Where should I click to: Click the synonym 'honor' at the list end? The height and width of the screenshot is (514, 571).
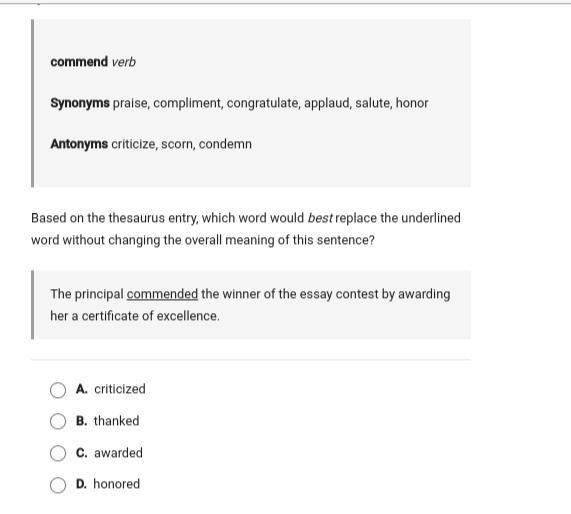[412, 103]
